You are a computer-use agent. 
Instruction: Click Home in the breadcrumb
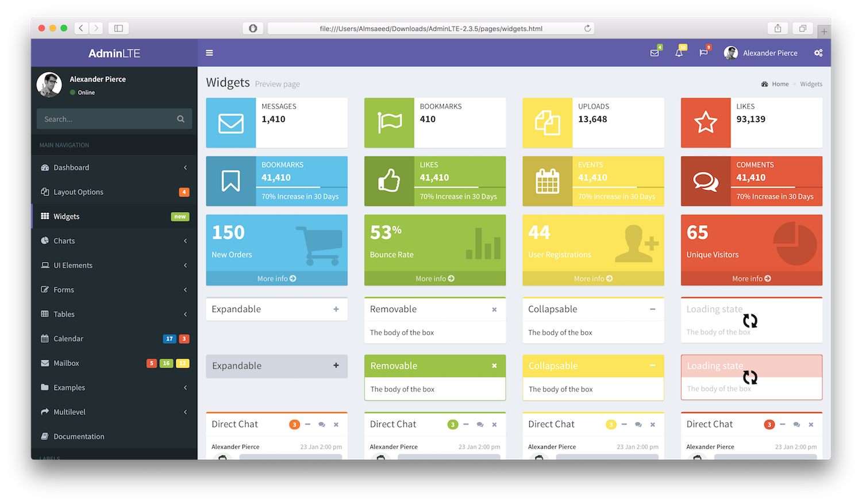point(780,84)
